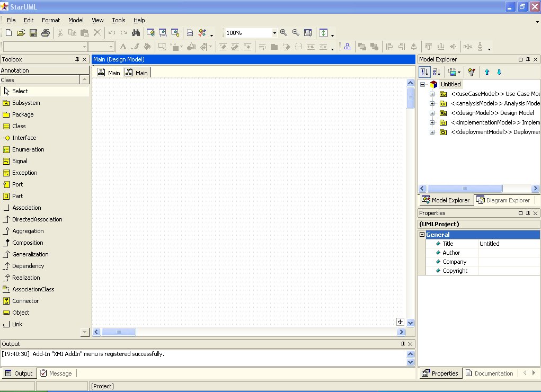Screen dimensions: 541x392
Task: Click the Model Explorer horizontal scrollbar thumb
Action: click(465, 189)
